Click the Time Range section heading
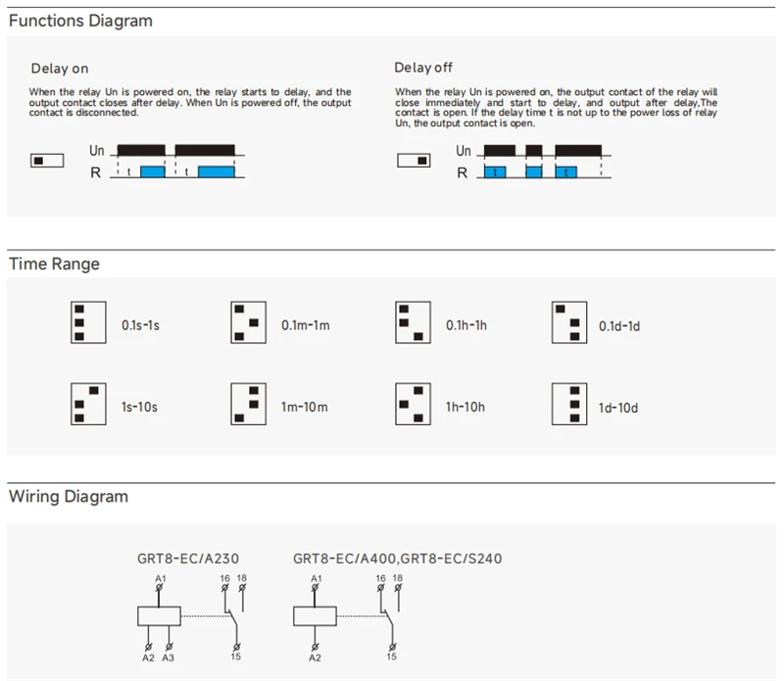 (x=55, y=264)
